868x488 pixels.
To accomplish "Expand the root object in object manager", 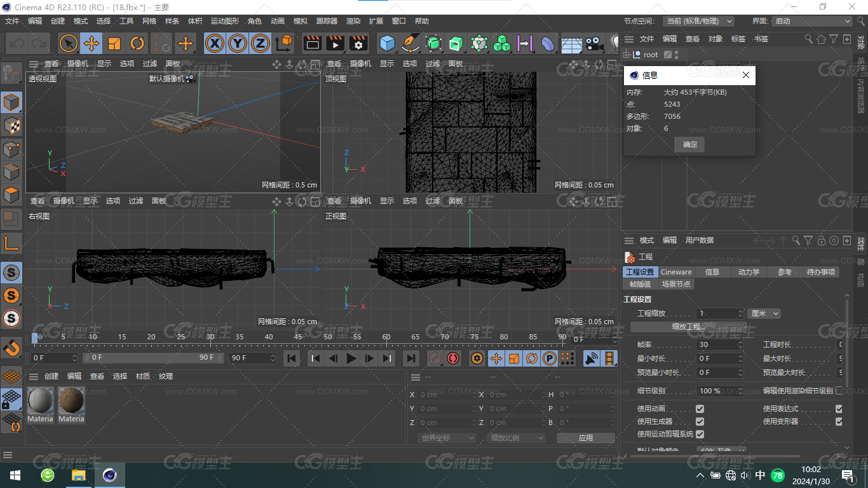I will coord(627,55).
